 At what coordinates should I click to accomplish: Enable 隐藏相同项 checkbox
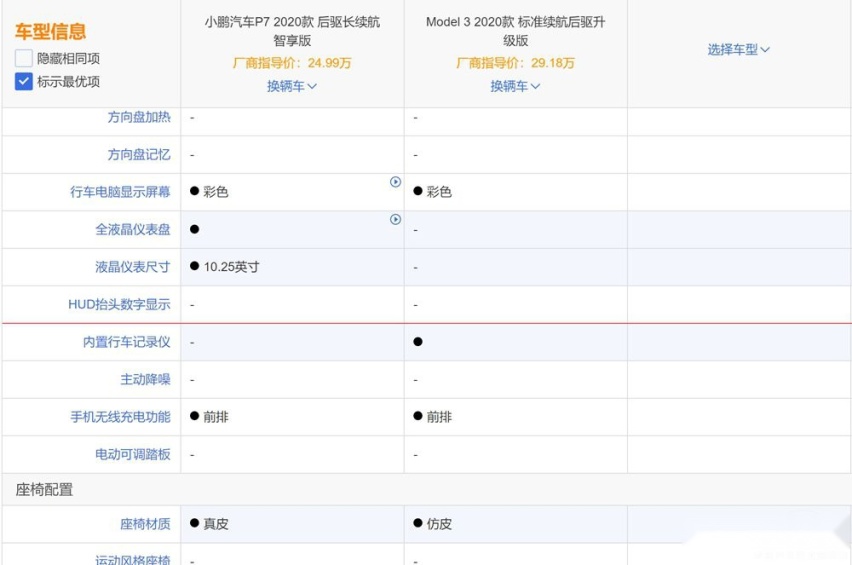(x=23, y=58)
